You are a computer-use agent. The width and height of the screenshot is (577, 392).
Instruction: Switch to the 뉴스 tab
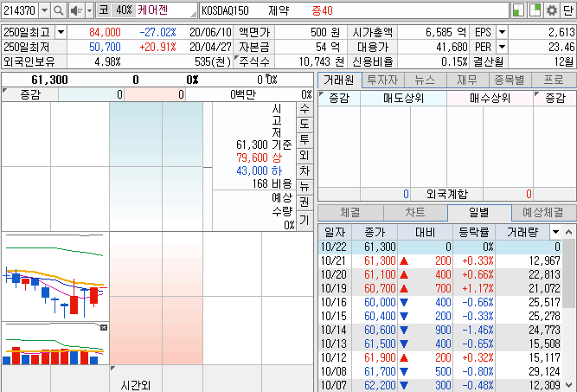[425, 80]
